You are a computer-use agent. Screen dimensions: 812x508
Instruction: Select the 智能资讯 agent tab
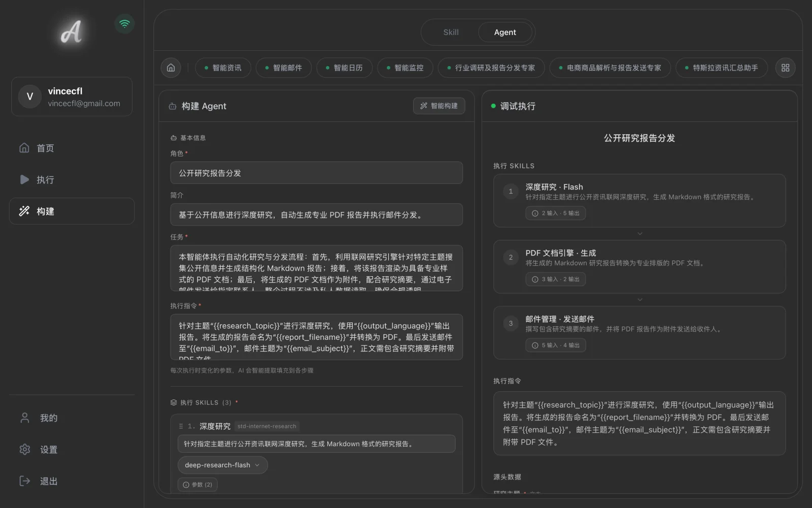[223, 68]
